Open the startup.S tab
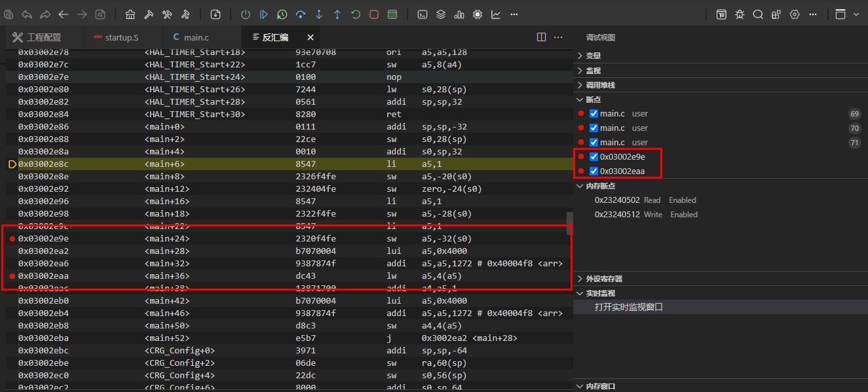 coord(121,38)
